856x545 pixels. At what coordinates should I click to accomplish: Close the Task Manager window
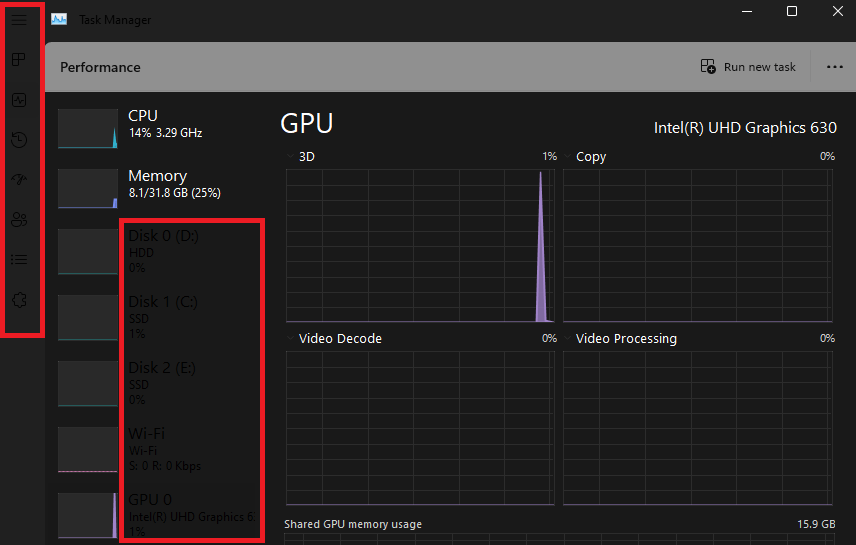pos(837,11)
